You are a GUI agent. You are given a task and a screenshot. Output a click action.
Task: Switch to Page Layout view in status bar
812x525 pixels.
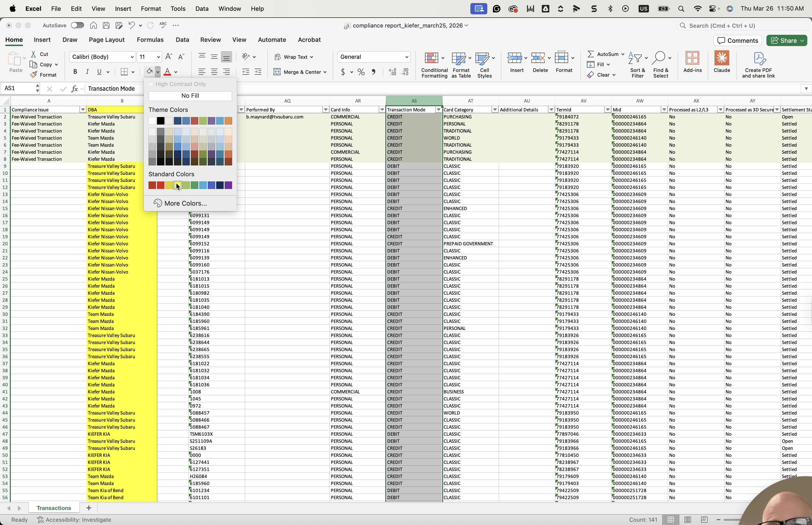687,520
